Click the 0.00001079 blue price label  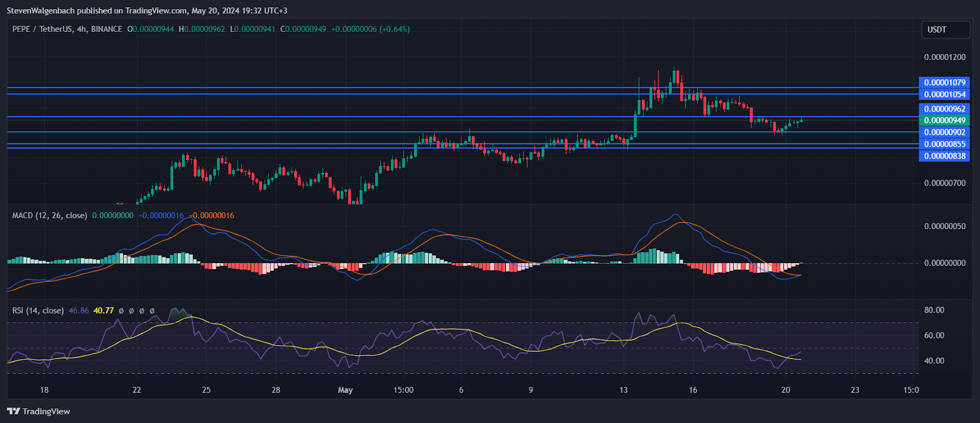(944, 82)
